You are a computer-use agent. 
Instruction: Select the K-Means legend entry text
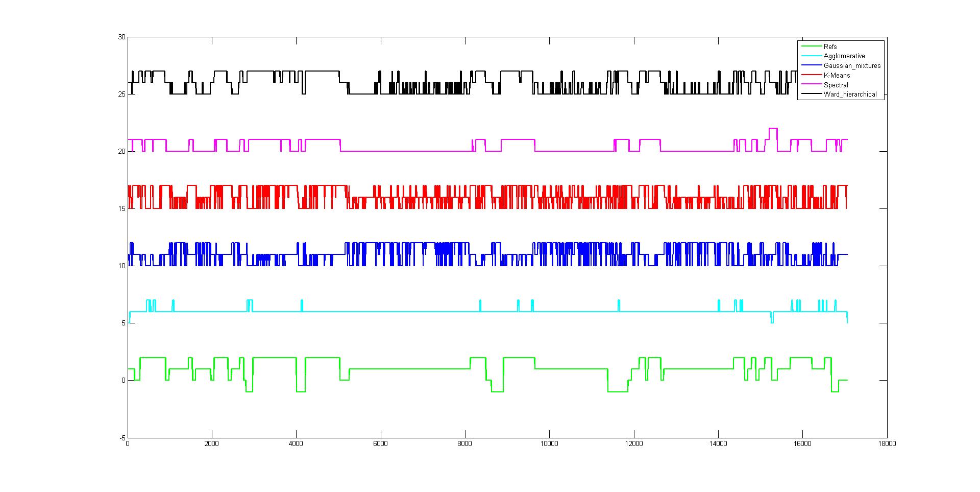point(837,75)
